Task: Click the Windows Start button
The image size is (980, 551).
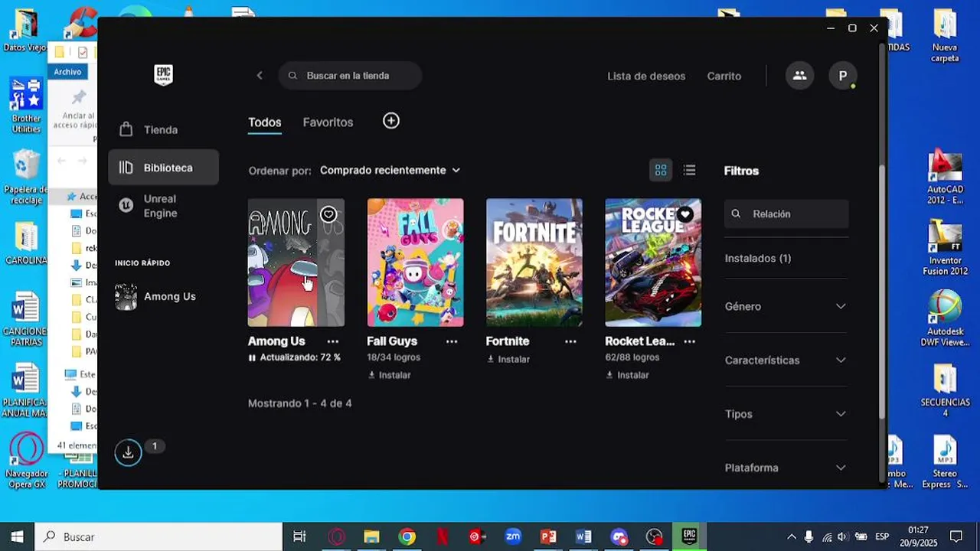Action: coord(17,536)
